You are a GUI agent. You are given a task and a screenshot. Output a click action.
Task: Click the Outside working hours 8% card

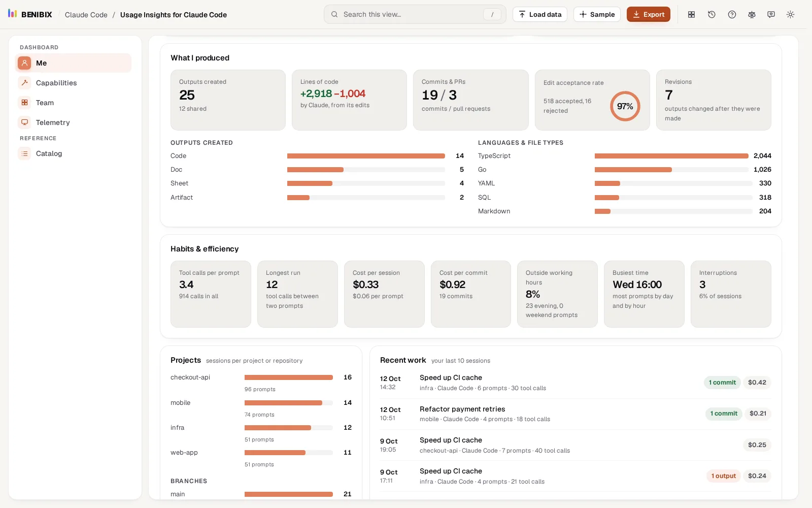coord(557,294)
